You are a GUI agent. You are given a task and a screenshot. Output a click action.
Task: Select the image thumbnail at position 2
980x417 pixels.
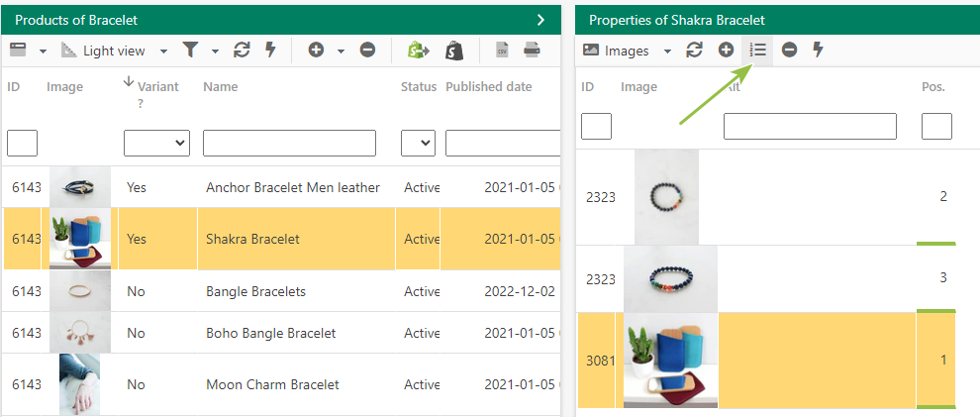pyautogui.click(x=666, y=197)
